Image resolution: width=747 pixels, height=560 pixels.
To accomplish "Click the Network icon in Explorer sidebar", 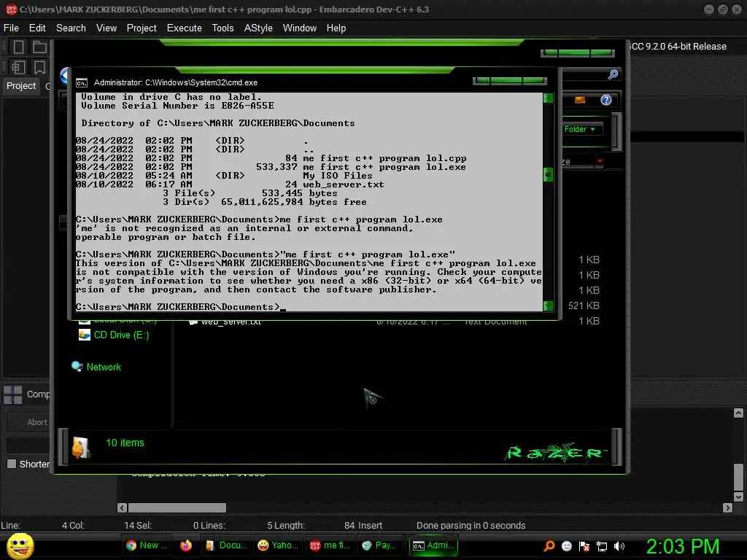I will (77, 367).
